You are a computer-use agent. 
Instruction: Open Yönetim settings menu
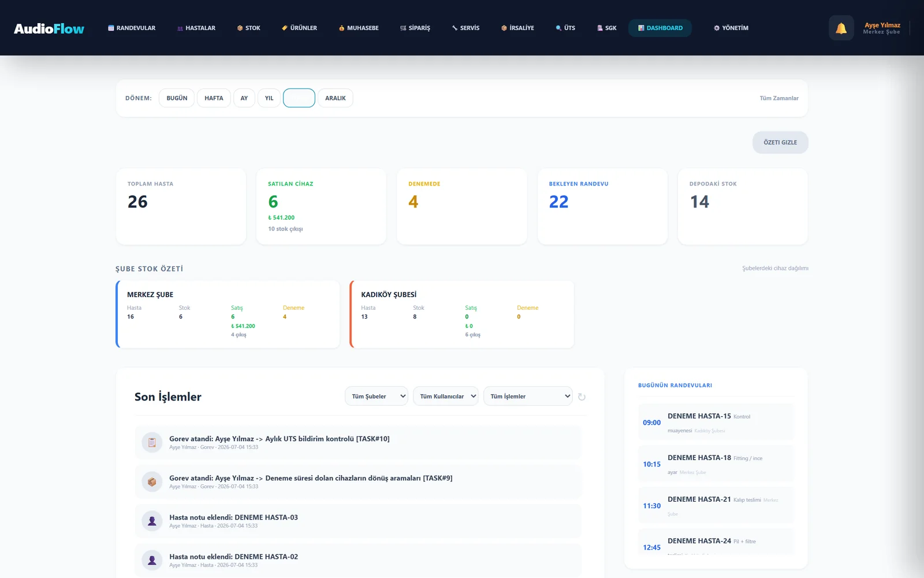click(x=731, y=28)
